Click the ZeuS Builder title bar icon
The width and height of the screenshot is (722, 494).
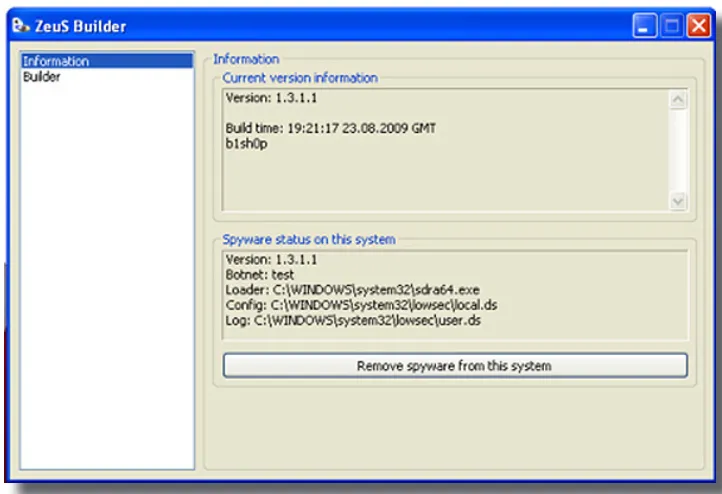coord(20,25)
